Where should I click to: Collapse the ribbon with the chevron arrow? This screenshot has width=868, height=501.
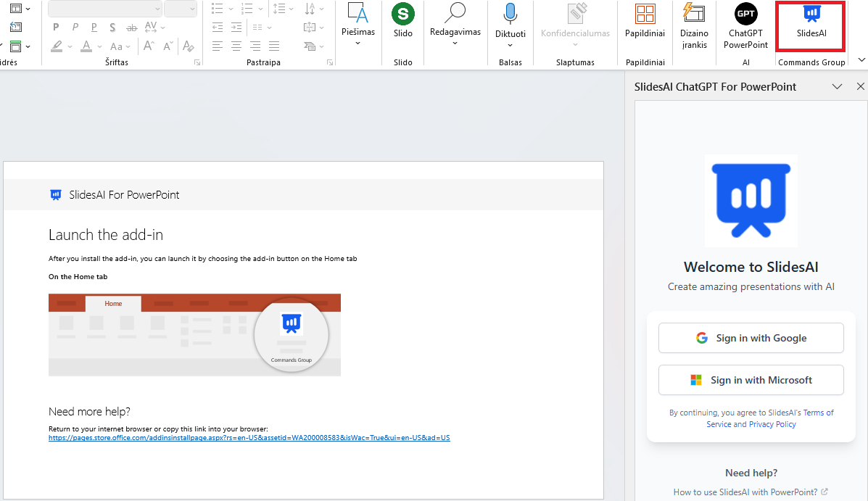[x=861, y=60]
